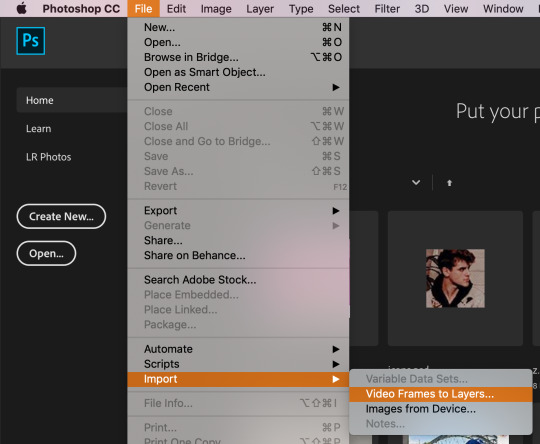Open the Window menu

(503, 9)
